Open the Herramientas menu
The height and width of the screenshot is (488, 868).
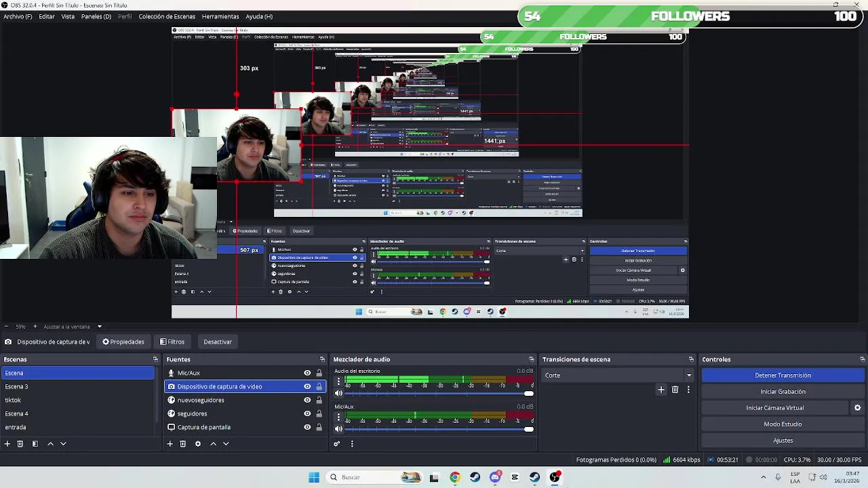tap(220, 16)
